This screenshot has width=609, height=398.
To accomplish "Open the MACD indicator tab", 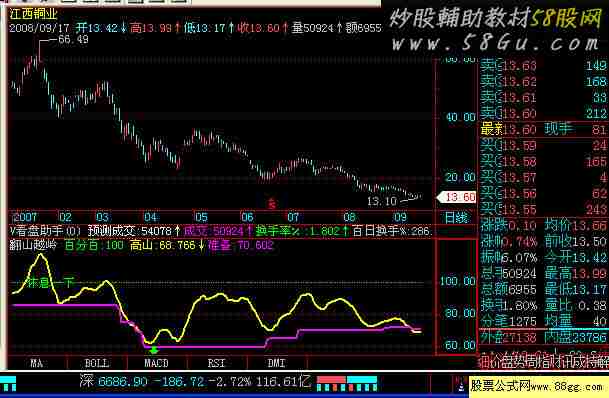I will 156,363.
